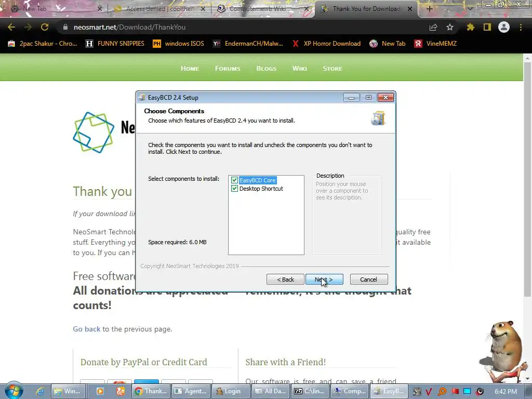Click the page scrollbar up arrow

click(x=527, y=58)
